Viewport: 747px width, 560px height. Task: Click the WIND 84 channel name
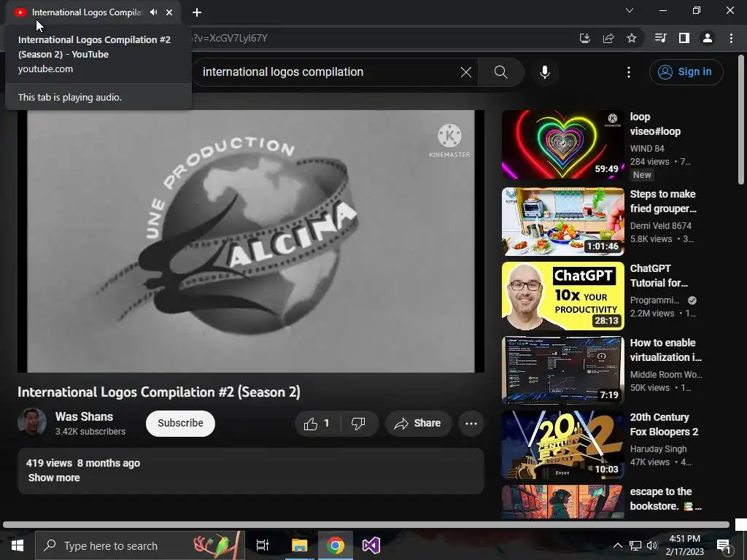tap(647, 149)
